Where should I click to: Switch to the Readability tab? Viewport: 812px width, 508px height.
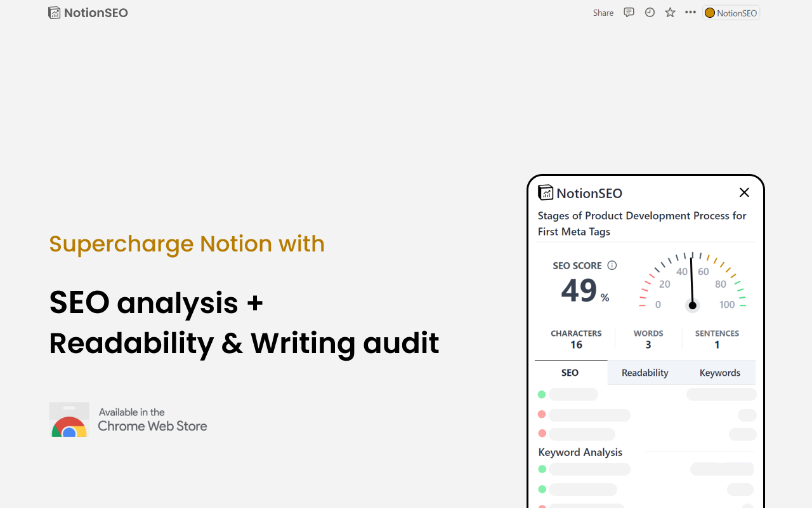click(645, 373)
